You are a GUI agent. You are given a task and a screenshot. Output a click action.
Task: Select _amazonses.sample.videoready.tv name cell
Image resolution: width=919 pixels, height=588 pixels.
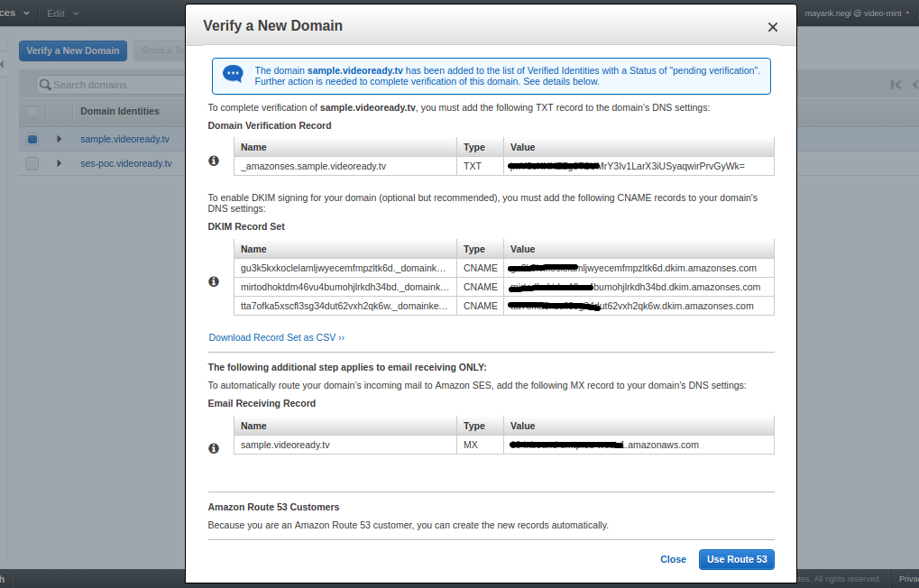[x=345, y=166]
